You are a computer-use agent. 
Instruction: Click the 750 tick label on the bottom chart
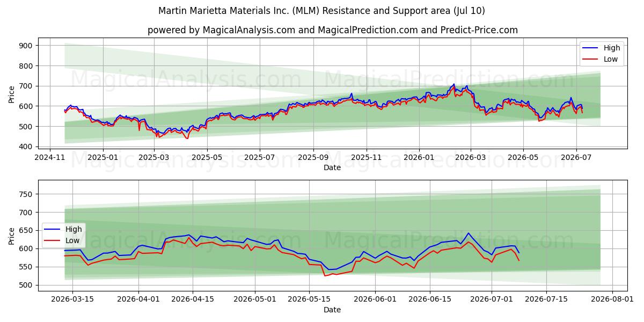[x=27, y=194]
